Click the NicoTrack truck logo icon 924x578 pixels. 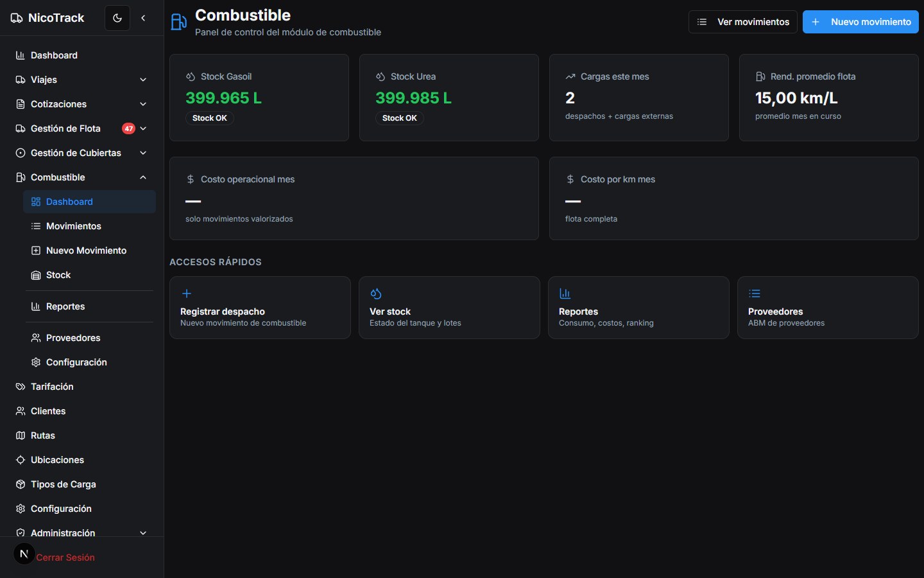(x=17, y=18)
